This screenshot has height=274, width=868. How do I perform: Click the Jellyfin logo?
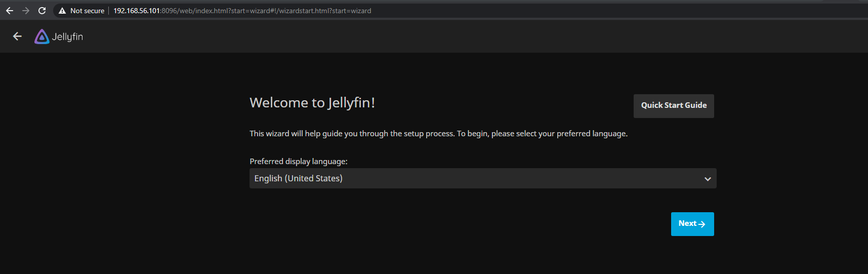point(59,36)
